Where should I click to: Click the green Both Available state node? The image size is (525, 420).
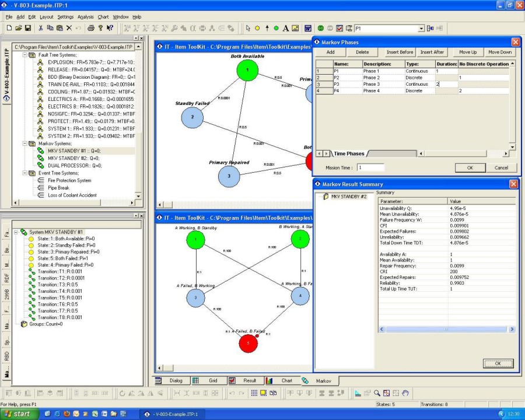(247, 70)
